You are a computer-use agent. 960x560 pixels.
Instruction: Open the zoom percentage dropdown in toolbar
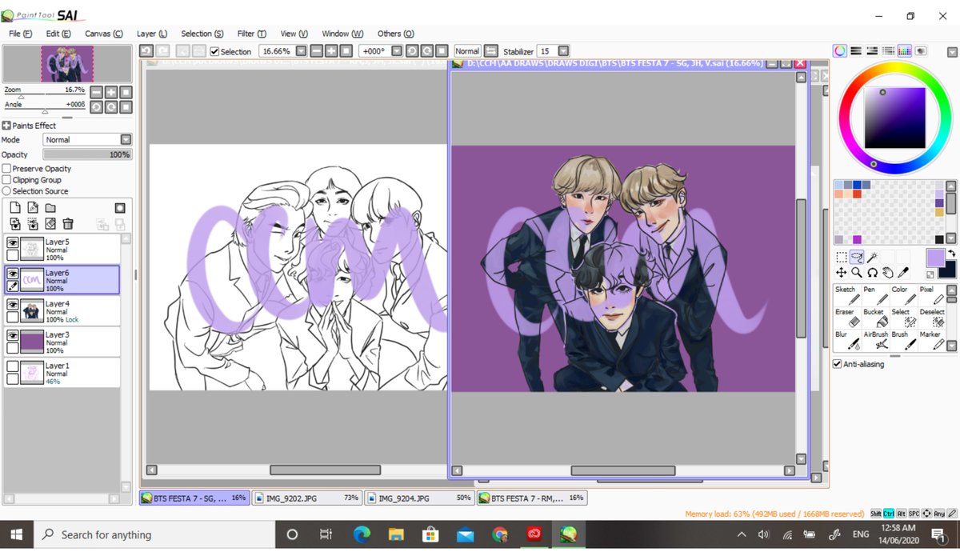[x=301, y=51]
